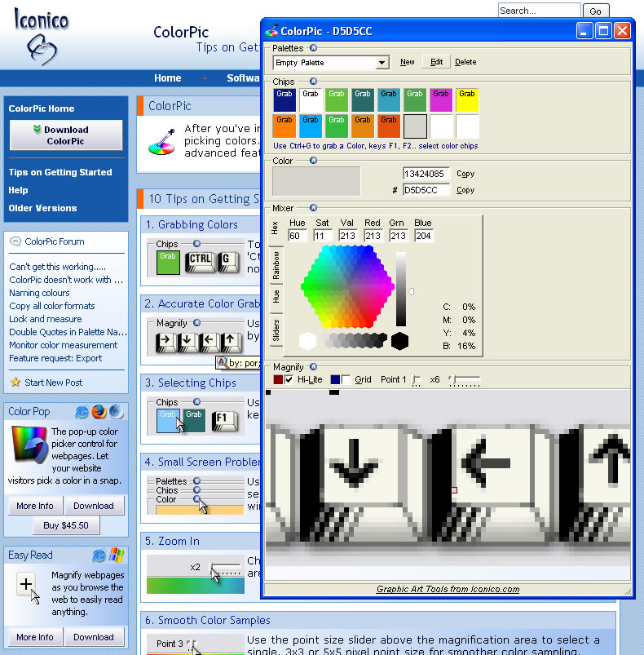Adjust the x6 magnification slider
The image size is (644, 655).
(x=464, y=380)
